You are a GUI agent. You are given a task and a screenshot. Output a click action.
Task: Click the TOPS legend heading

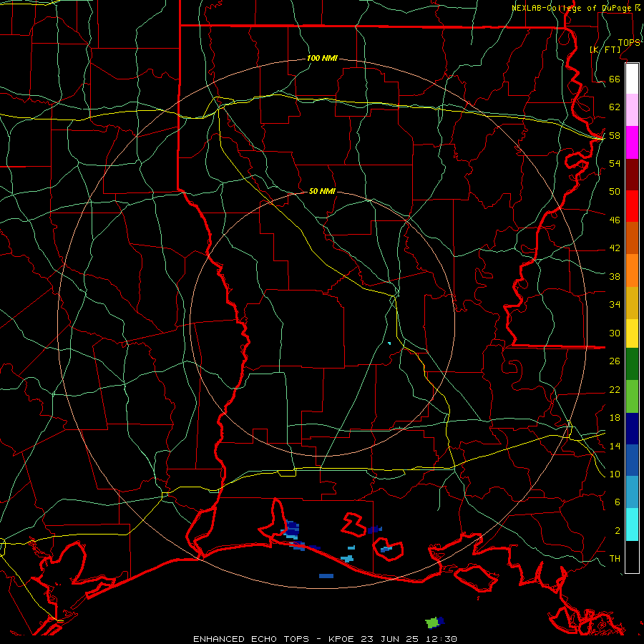[x=629, y=43]
